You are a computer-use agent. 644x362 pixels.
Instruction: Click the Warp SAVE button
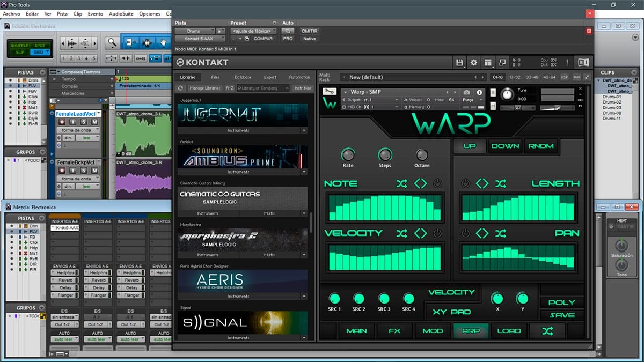tap(562, 315)
